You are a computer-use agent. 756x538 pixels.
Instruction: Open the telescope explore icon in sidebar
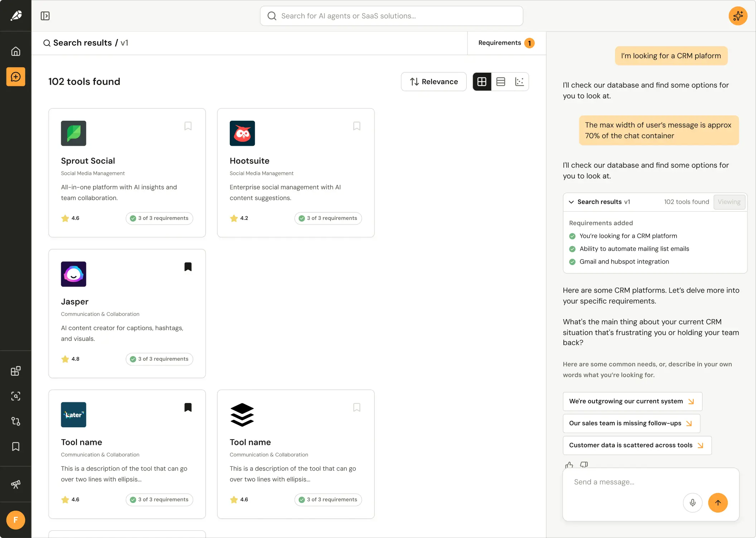[x=15, y=484]
